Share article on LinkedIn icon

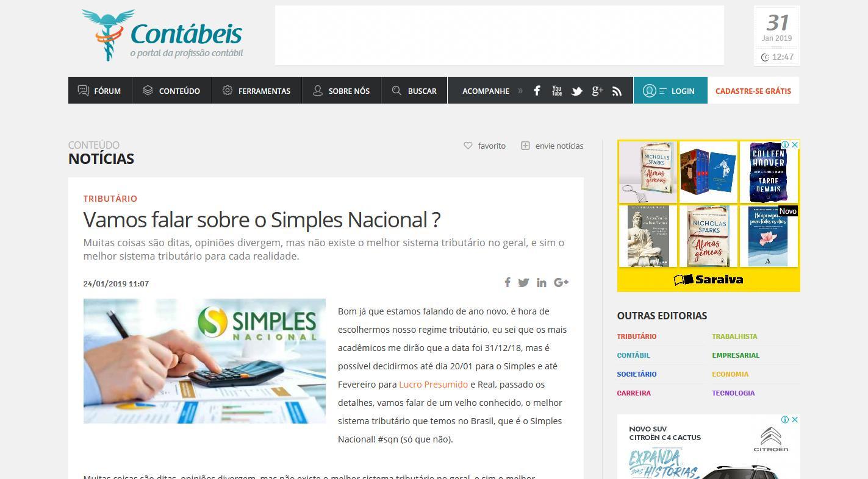click(542, 283)
